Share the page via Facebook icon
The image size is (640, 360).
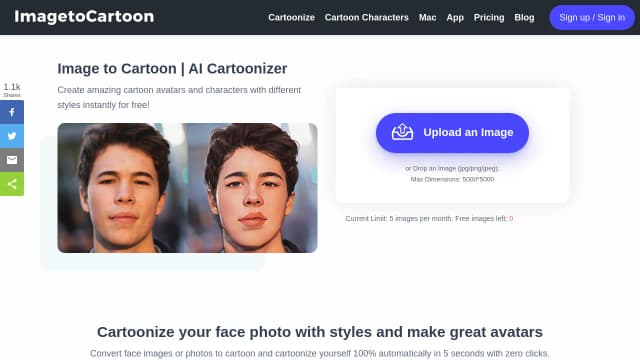tap(12, 112)
